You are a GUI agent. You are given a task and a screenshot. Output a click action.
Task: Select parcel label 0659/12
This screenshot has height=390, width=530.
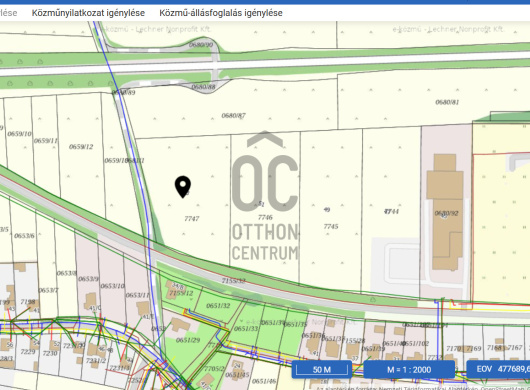tap(81, 147)
